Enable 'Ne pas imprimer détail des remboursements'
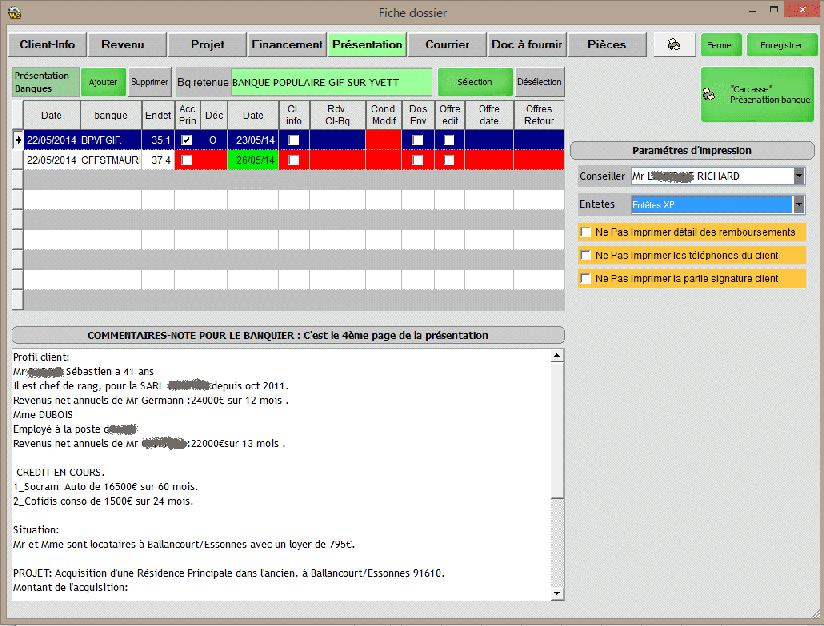Image resolution: width=824 pixels, height=626 pixels. click(585, 232)
